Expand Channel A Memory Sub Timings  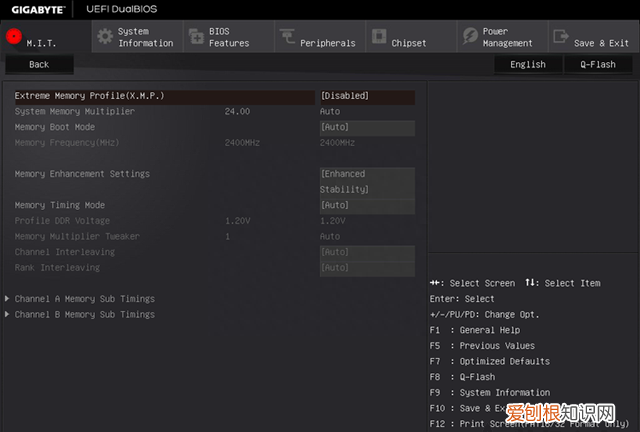click(x=84, y=299)
